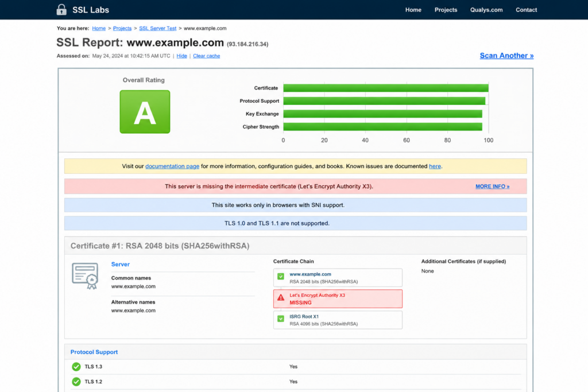This screenshot has width=588, height=392.
Task: Click the large green A rating badge
Action: tap(145, 112)
